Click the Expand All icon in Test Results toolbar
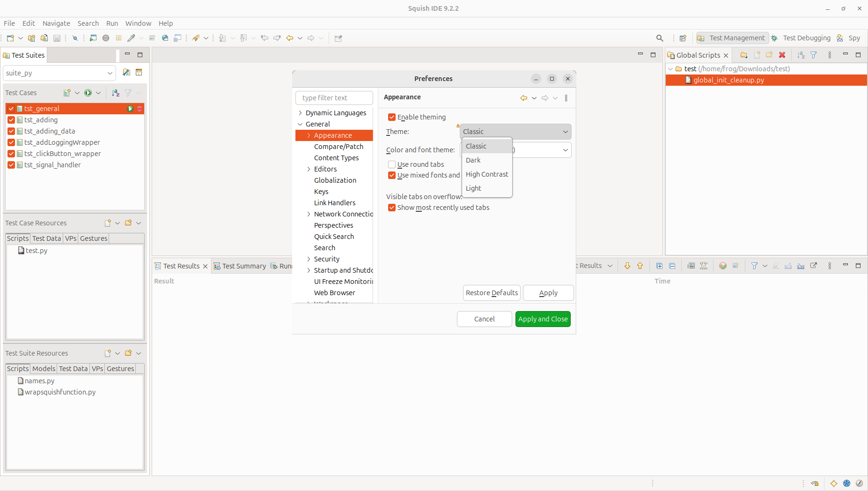 coord(659,266)
